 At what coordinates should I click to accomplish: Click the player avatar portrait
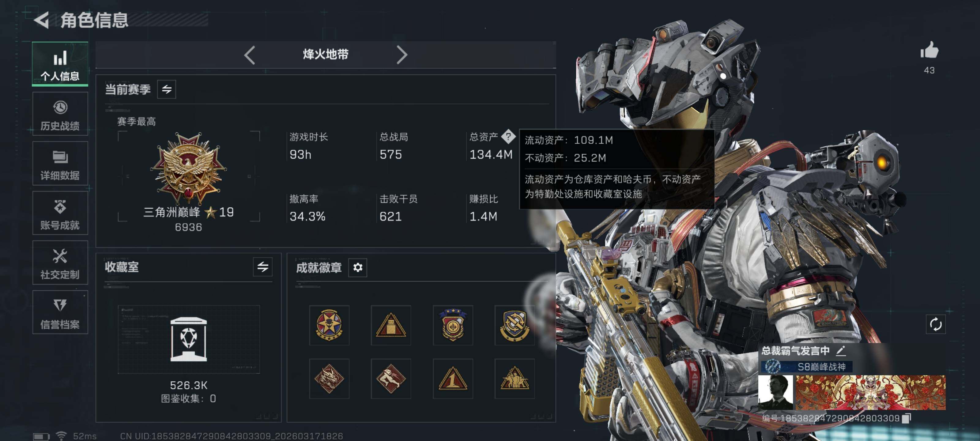(776, 392)
